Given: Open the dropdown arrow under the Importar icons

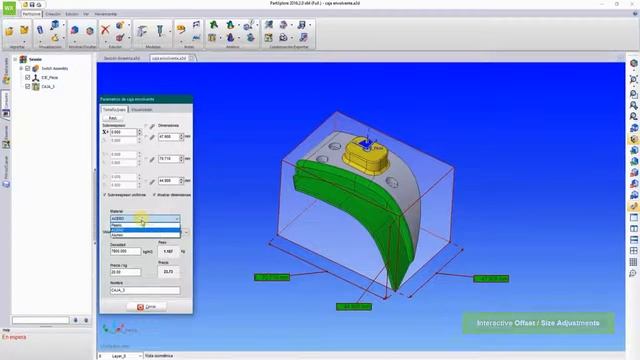Looking at the screenshot, I should (24, 42).
